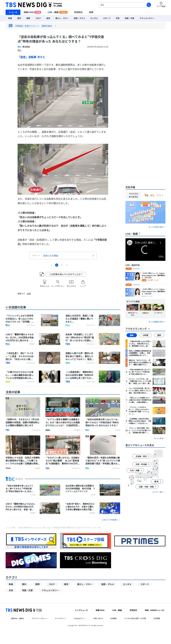Click 地震・災害 footer category chip
The width and height of the screenshot is (171, 644).
(x=27, y=590)
